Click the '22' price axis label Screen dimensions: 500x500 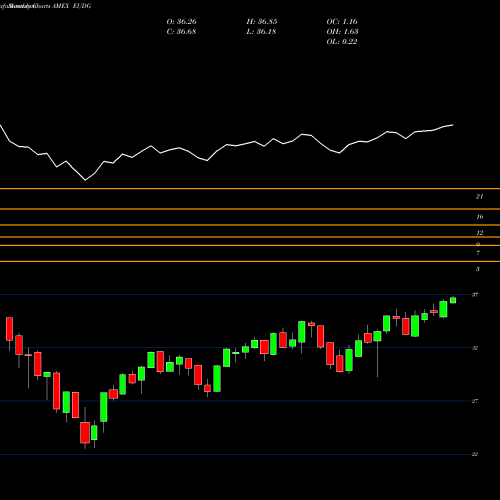coord(475,454)
